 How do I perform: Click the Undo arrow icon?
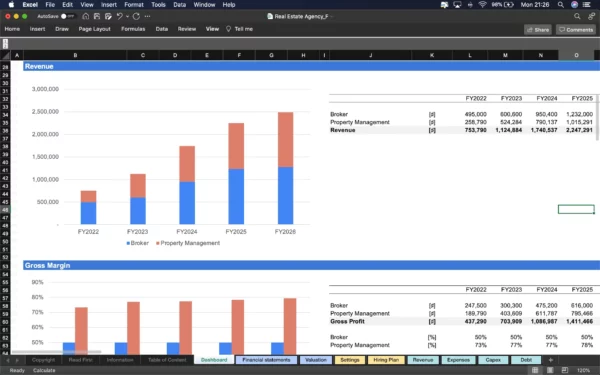120,16
